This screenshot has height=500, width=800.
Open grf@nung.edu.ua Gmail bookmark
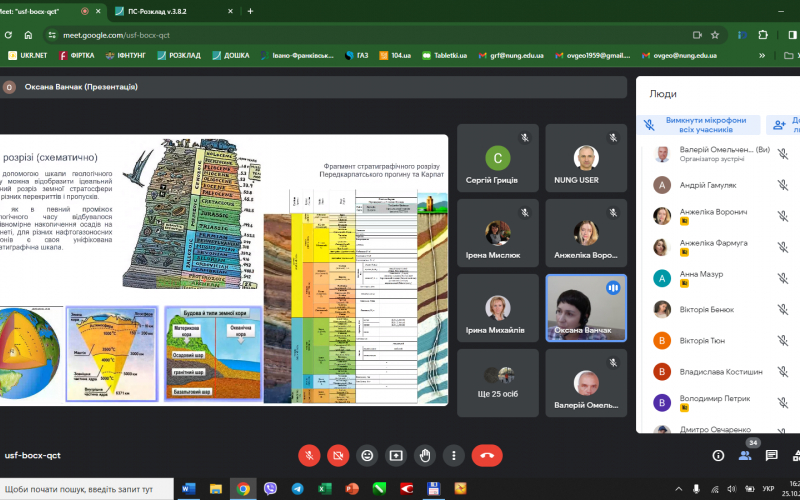pyautogui.click(x=511, y=55)
